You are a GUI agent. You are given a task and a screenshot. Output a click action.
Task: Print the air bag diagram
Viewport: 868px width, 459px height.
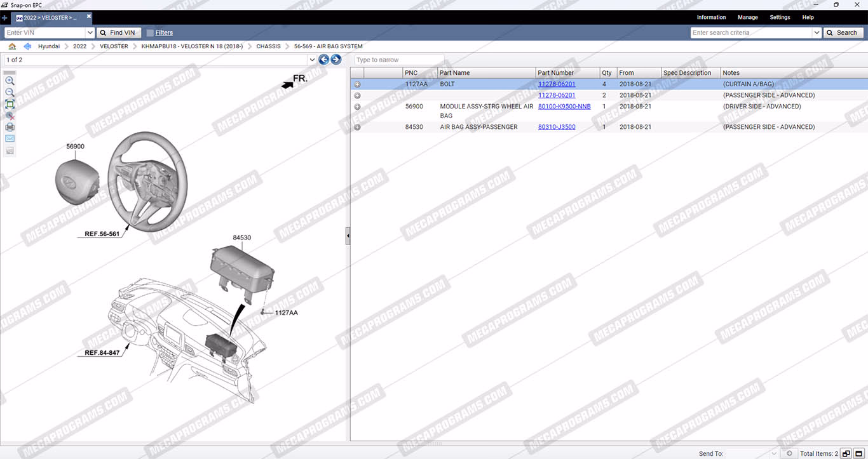click(x=10, y=127)
